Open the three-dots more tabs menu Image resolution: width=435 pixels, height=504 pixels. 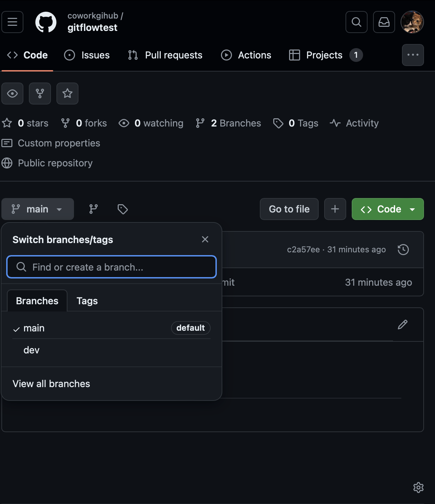click(x=413, y=55)
